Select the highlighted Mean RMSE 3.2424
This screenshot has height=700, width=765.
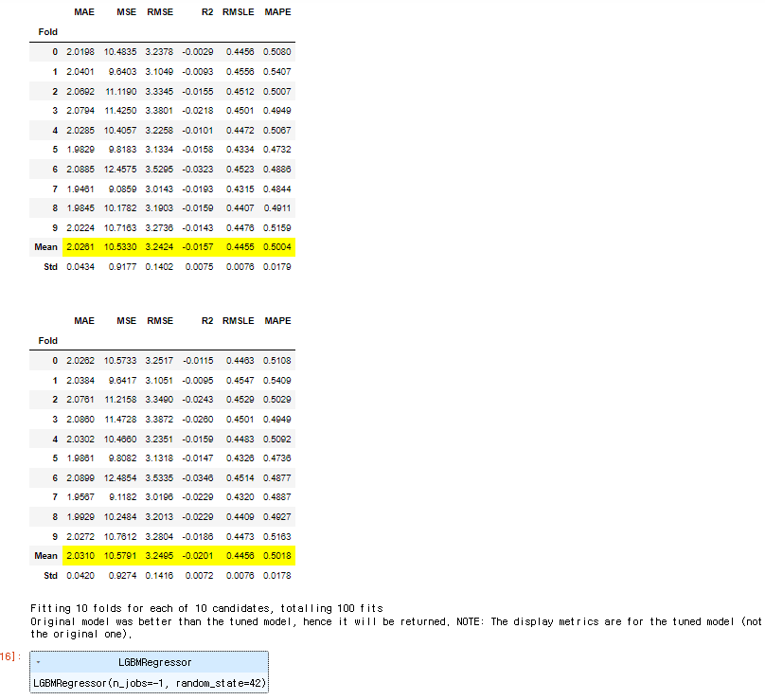(159, 247)
